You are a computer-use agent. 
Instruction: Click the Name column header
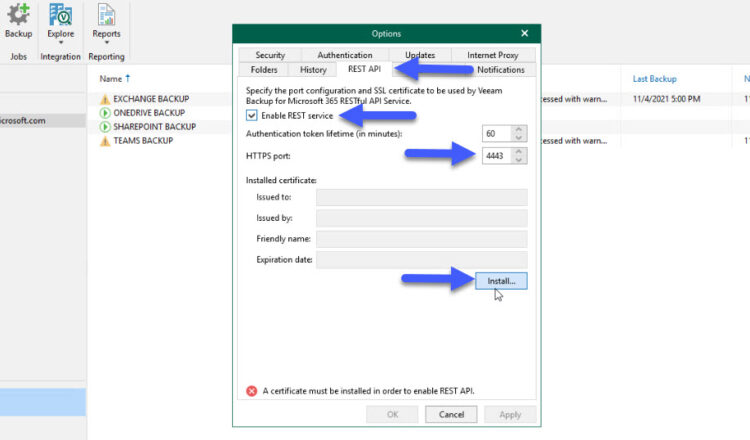[x=110, y=79]
